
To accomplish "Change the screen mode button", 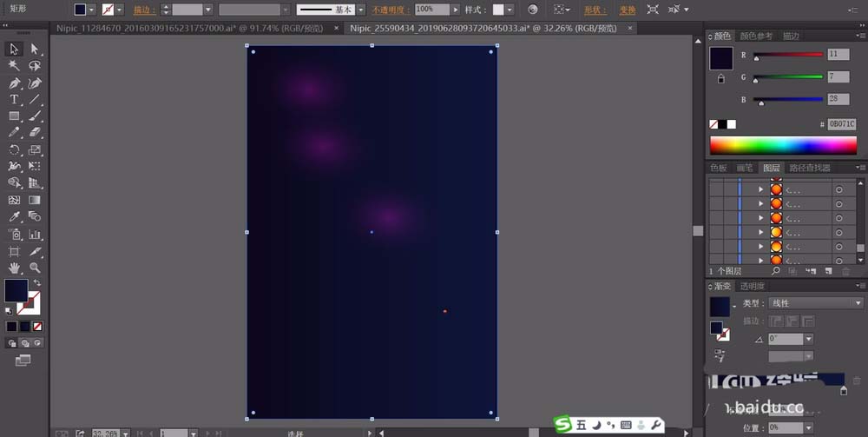I will (23, 361).
